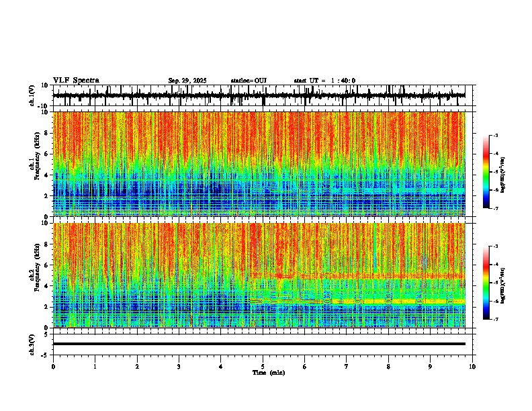This screenshot has width=532, height=411.
Task: Click the "ch.1(V)" waveform axis label
Action: (32, 95)
